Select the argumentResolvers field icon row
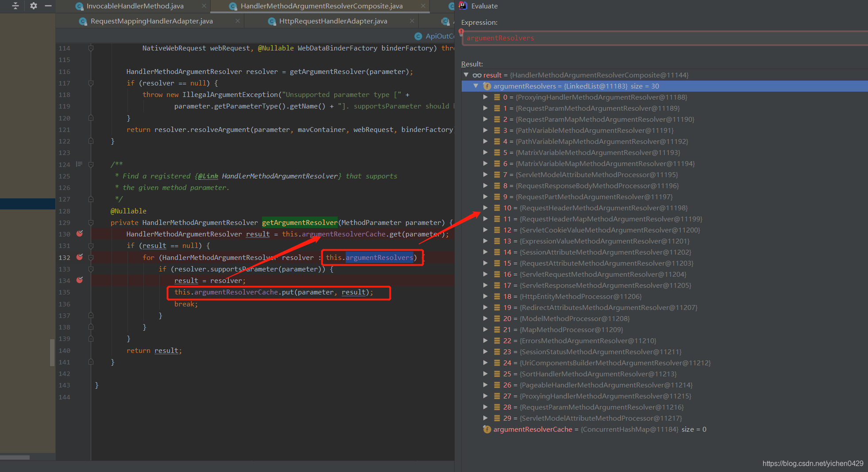 (487, 86)
